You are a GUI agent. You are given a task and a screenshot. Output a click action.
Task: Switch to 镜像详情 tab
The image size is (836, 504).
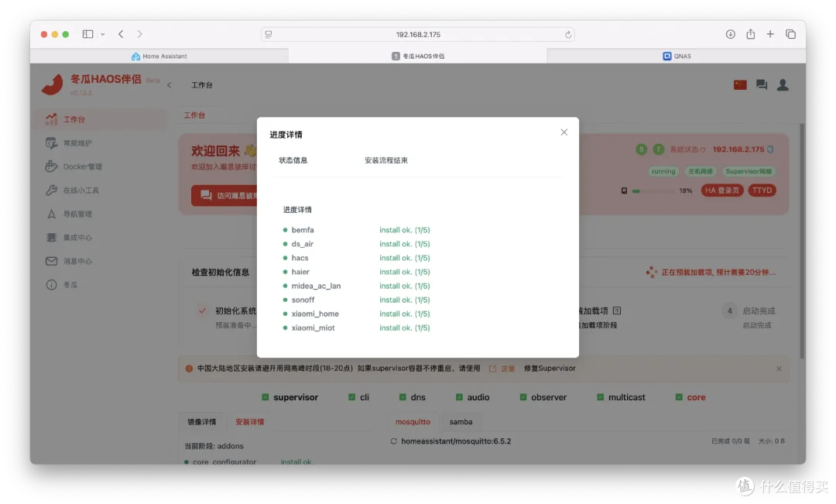click(202, 422)
